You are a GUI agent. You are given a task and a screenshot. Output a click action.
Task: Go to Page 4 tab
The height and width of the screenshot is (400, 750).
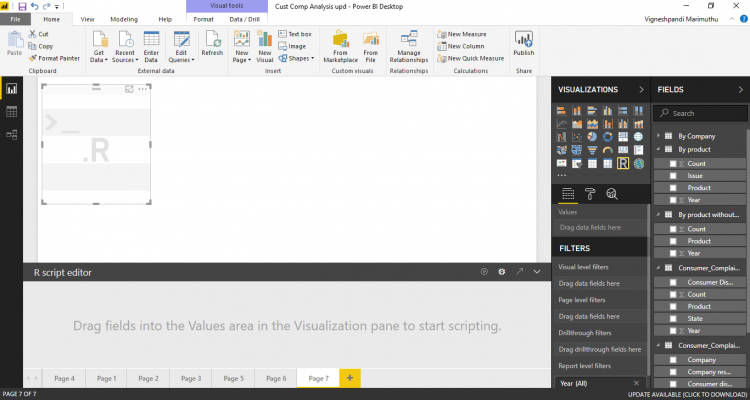click(64, 378)
